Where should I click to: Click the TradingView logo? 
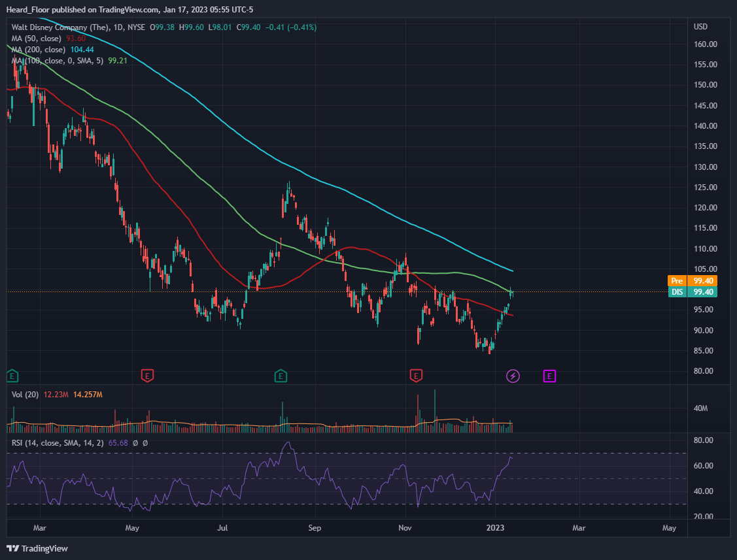pyautogui.click(x=37, y=548)
